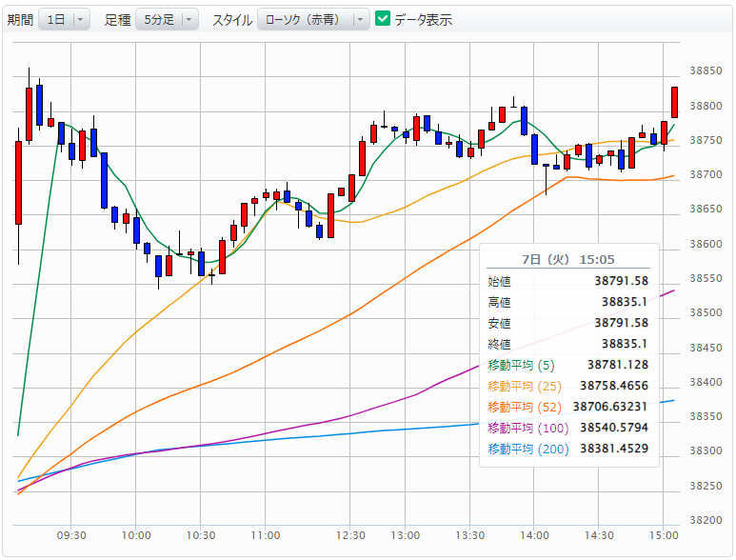The height and width of the screenshot is (560, 736).
Task: Click the 38200 price axis label
Action: (x=705, y=520)
